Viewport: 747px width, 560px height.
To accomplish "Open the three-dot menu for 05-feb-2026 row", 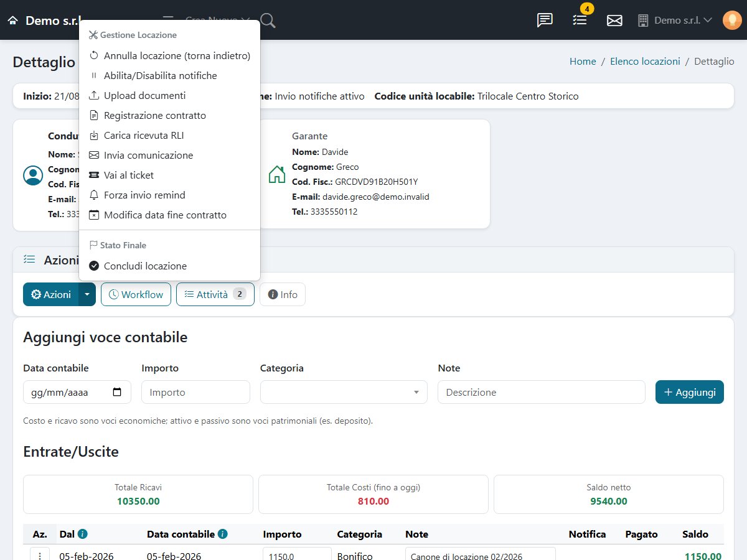I will [x=40, y=556].
